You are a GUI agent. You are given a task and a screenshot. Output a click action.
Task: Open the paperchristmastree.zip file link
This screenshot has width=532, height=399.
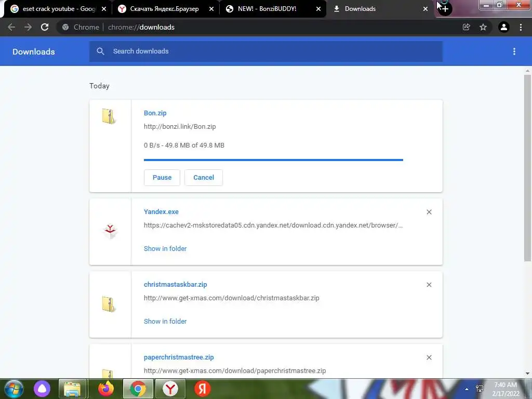pyautogui.click(x=179, y=357)
